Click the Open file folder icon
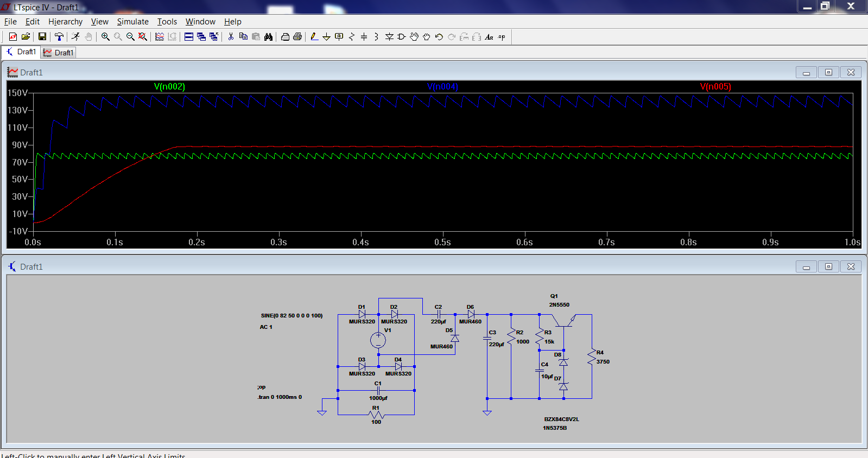This screenshot has height=458, width=868. (x=26, y=36)
